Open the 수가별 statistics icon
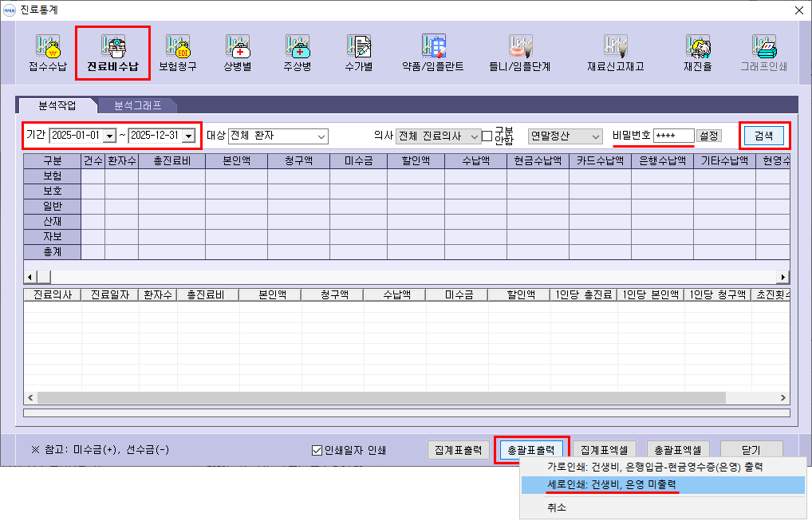The width and height of the screenshot is (812, 521). pos(358,53)
